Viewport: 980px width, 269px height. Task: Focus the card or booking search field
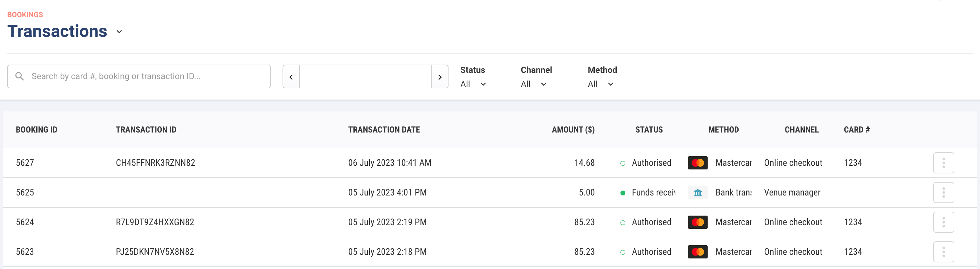pyautogui.click(x=139, y=76)
